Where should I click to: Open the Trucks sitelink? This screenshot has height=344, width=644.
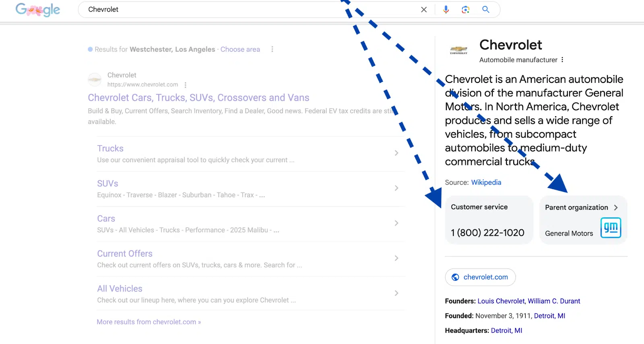click(x=110, y=148)
